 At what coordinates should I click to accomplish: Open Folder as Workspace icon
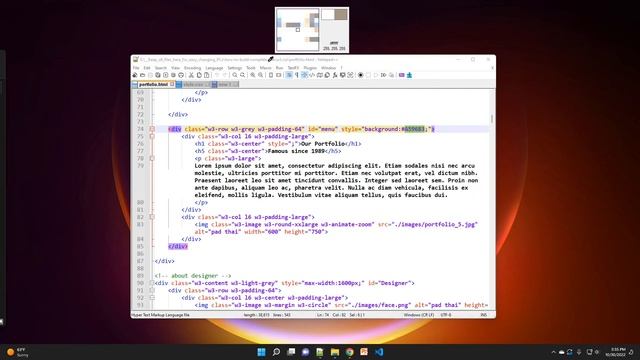342,75
